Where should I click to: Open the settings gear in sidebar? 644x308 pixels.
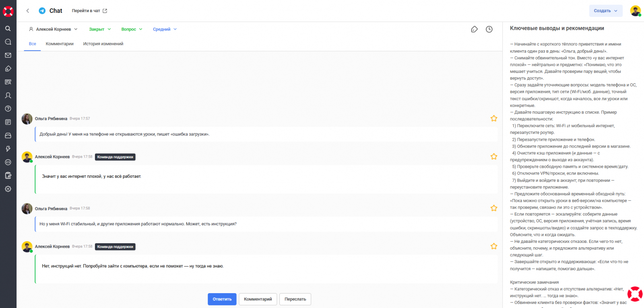[8, 189]
